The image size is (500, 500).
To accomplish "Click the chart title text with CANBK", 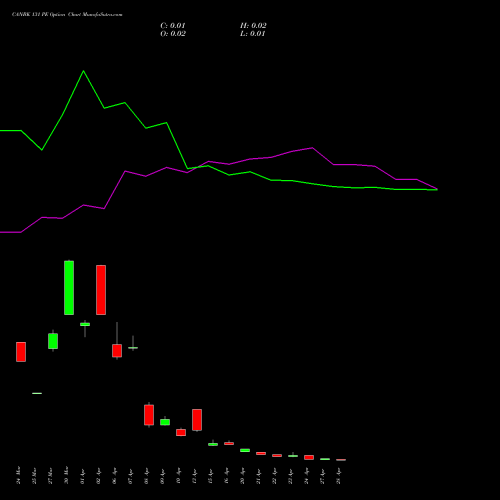I will pos(67,15).
